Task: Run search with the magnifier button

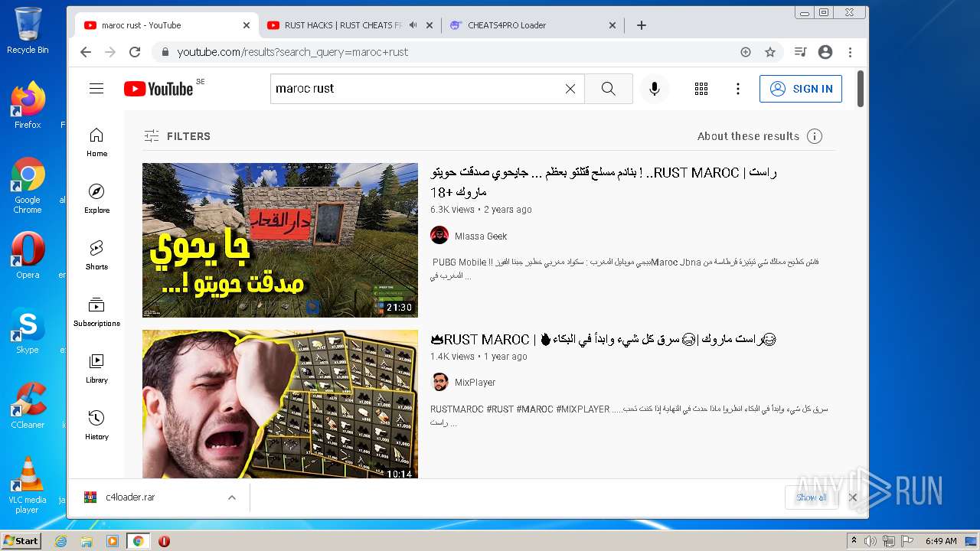Action: [608, 89]
